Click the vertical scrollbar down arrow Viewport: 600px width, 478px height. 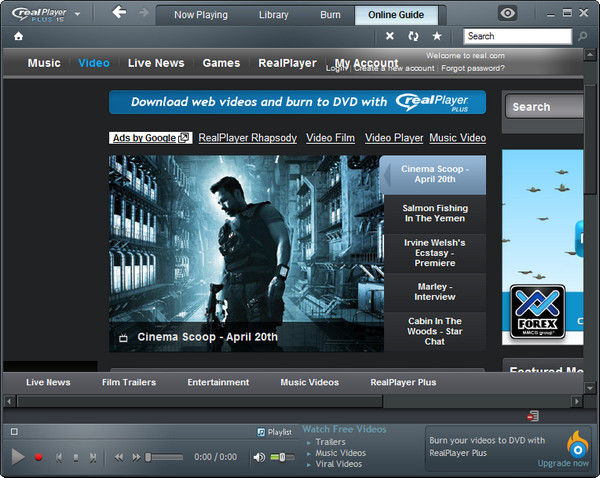tap(590, 388)
